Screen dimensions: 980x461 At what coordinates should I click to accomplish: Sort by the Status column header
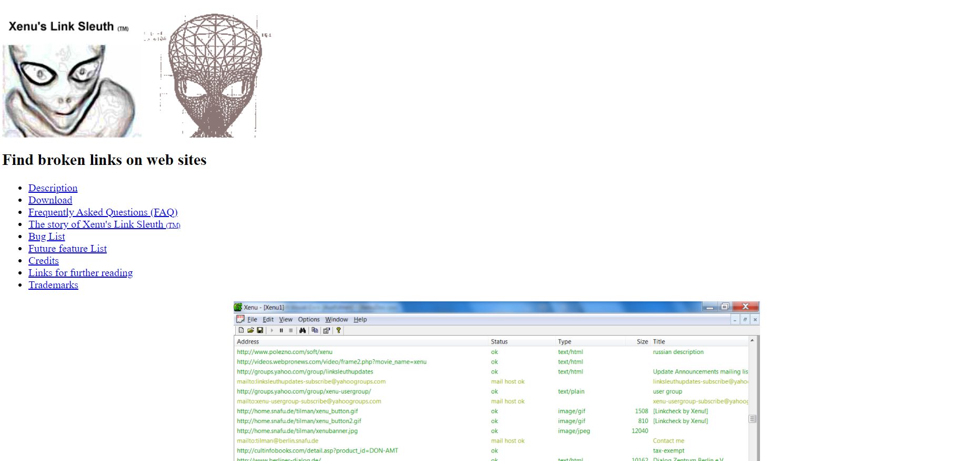click(499, 341)
